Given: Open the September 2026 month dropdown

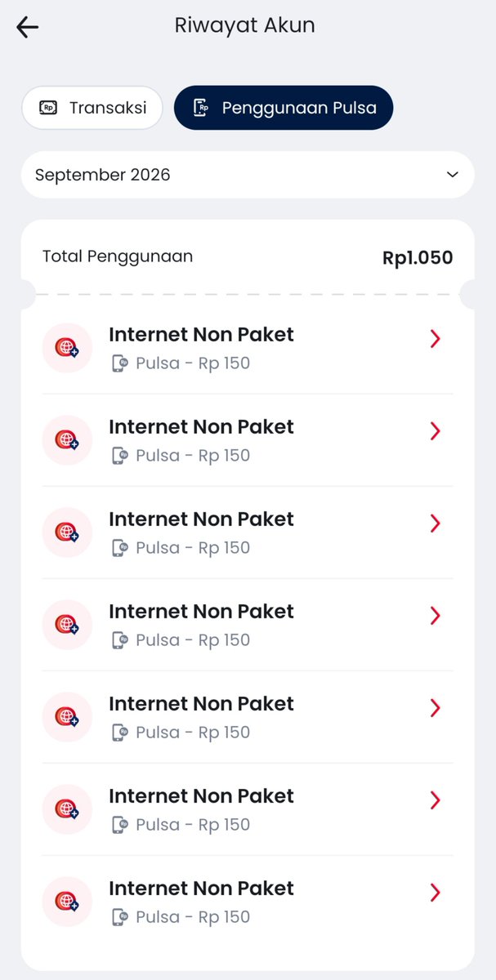Looking at the screenshot, I should point(248,175).
